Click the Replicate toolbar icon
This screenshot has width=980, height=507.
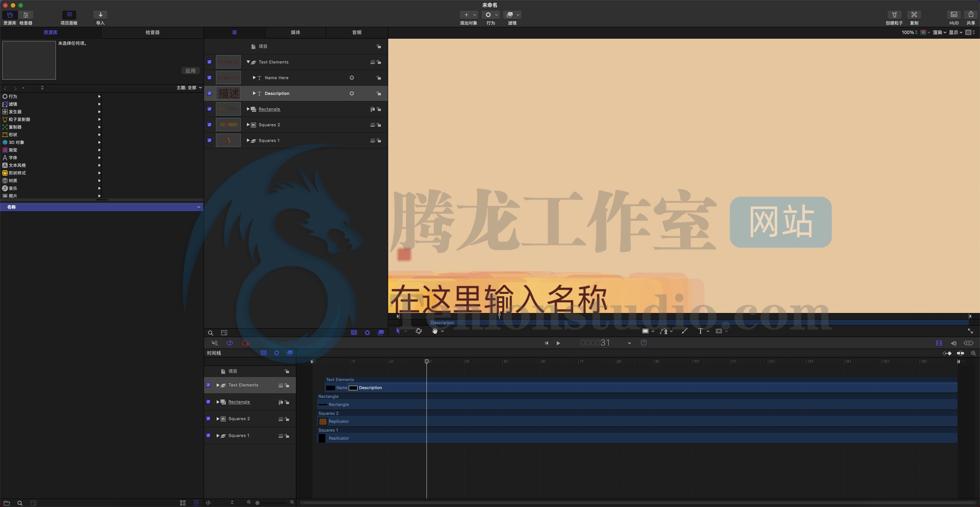914,15
